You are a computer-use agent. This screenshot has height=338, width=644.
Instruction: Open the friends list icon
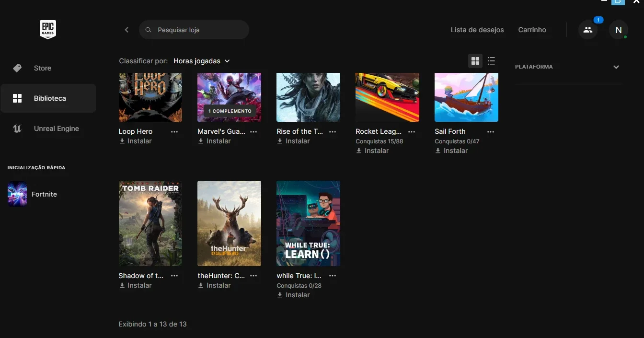click(588, 30)
